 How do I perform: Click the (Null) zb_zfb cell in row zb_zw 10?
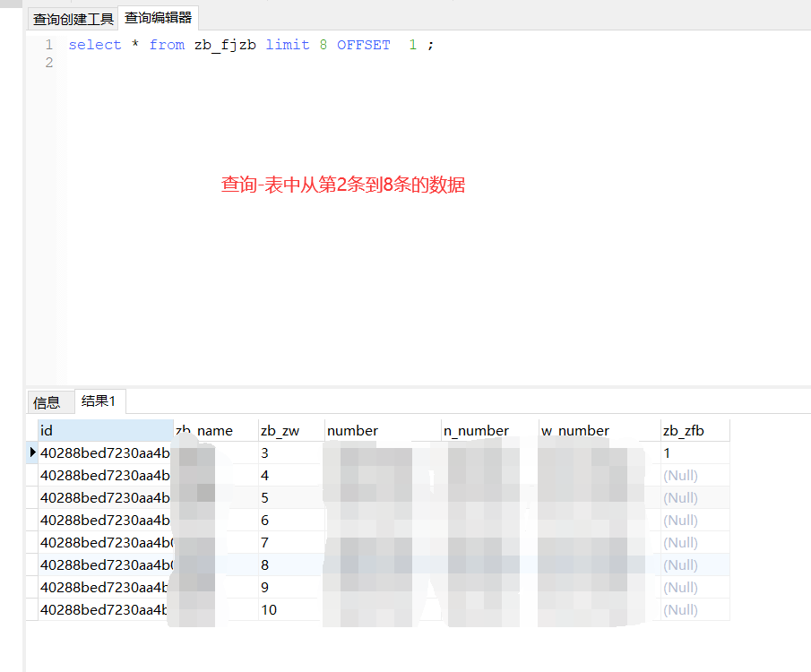tap(695, 609)
